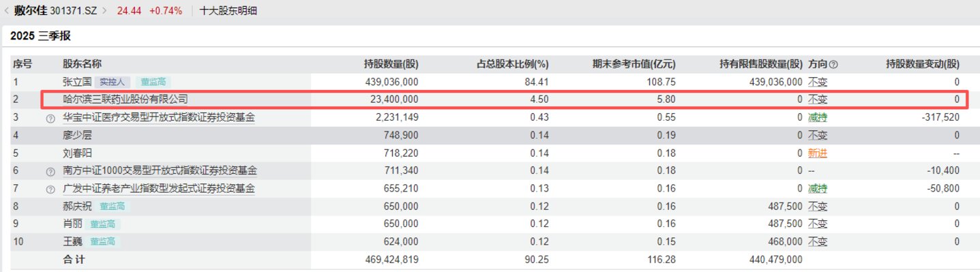980x272 pixels.
Task: Click the help icon before 广发中证养老产业 fund
Action: [x=50, y=189]
